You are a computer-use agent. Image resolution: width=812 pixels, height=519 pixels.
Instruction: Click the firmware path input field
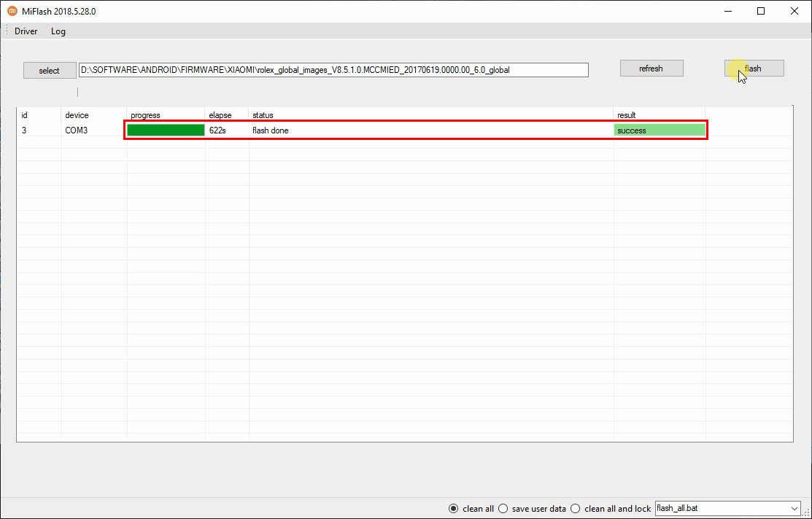point(333,70)
